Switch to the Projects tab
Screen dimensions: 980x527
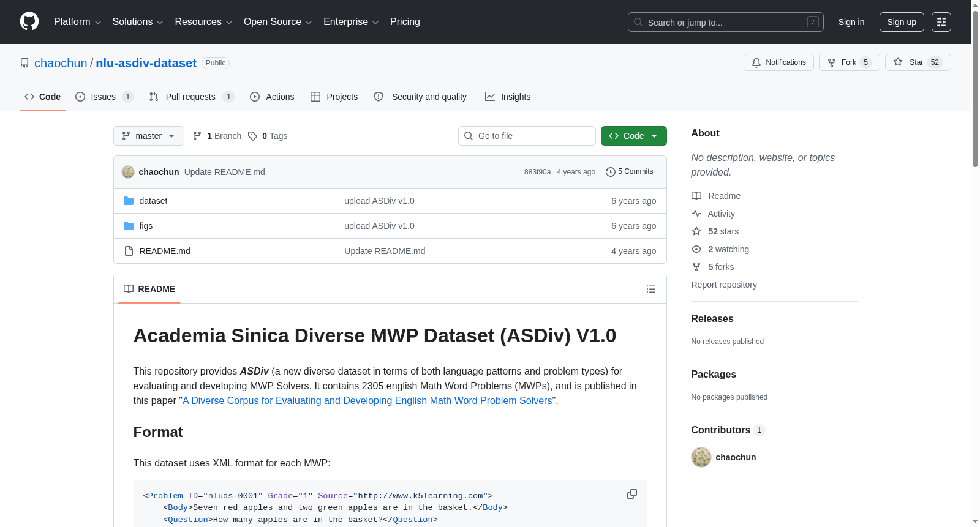(x=334, y=97)
